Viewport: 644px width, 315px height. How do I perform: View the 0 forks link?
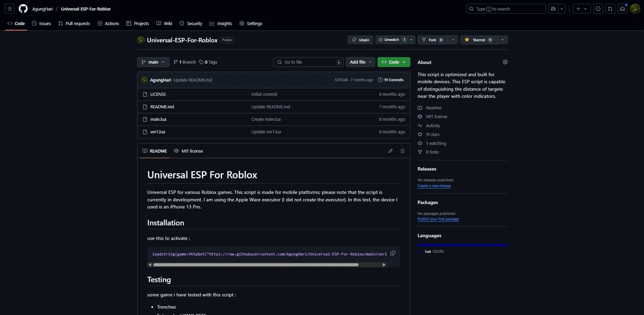pyautogui.click(x=428, y=152)
